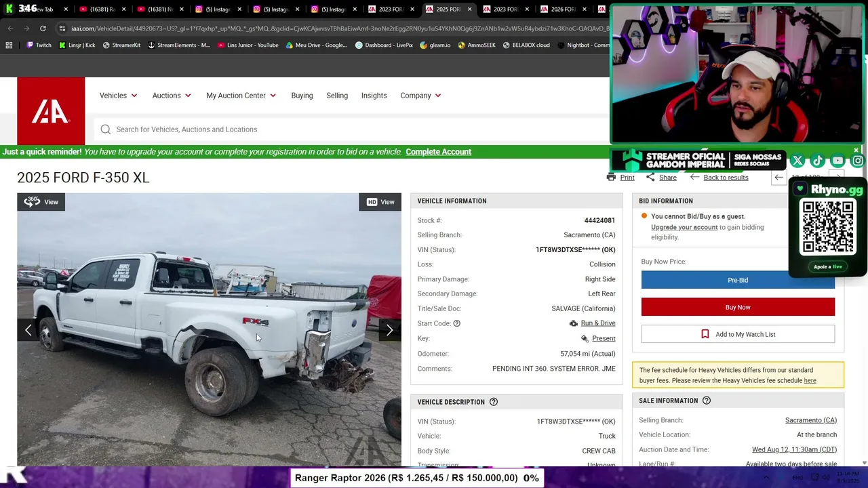
Task: Click the Share icon
Action: click(x=650, y=178)
